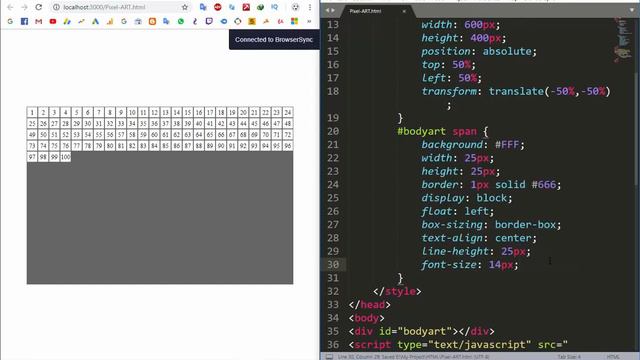Click '#666' border color on line 24
The image size is (640, 360).
click(544, 184)
